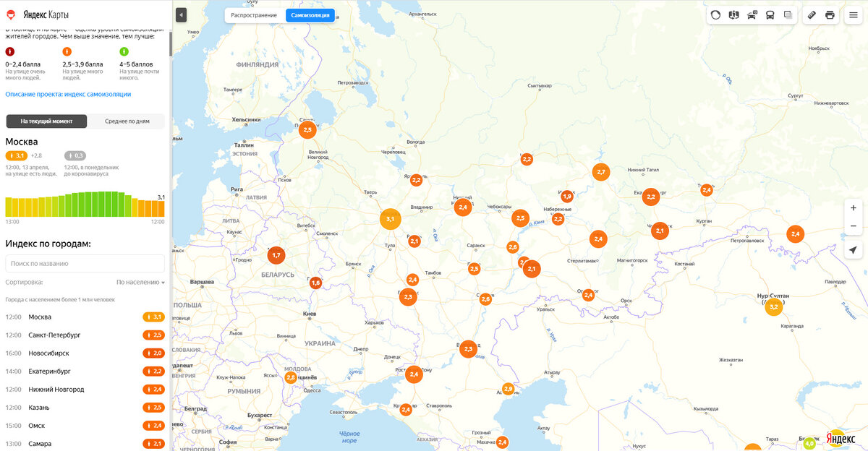Switch to Распространение tab
The height and width of the screenshot is (451, 868).
(254, 14)
